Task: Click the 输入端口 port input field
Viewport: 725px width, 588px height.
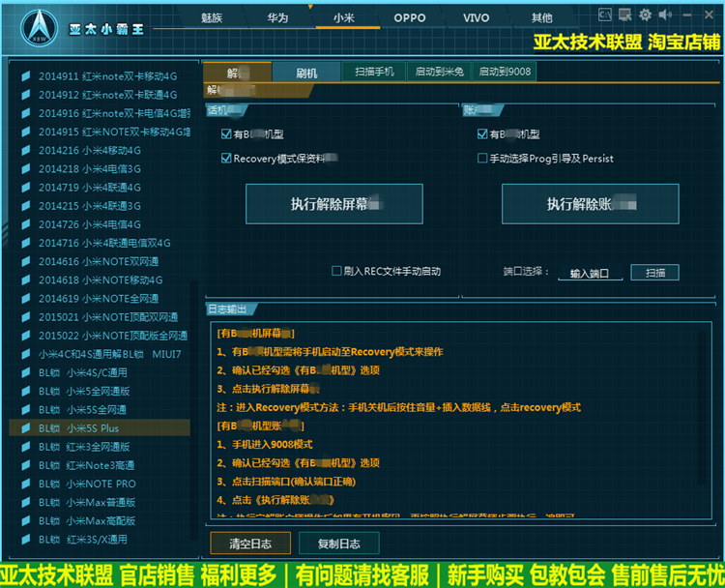Action: pos(590,273)
